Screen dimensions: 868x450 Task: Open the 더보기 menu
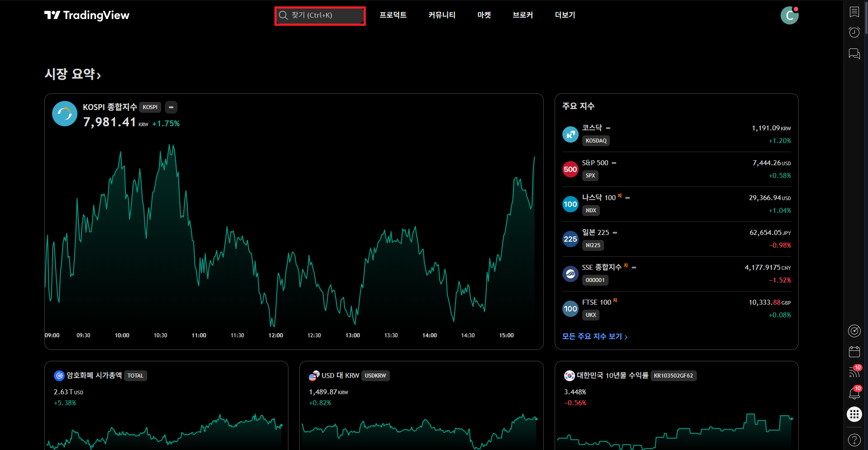(x=565, y=15)
